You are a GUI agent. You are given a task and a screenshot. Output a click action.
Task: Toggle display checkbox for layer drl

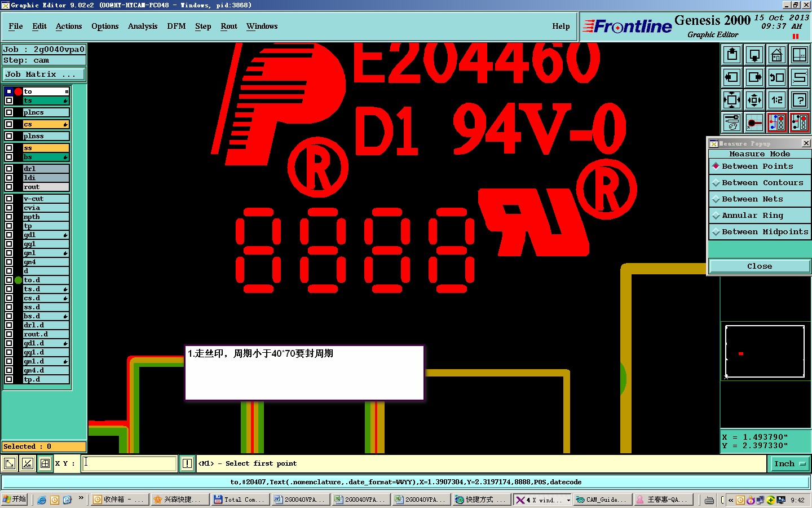(9, 169)
